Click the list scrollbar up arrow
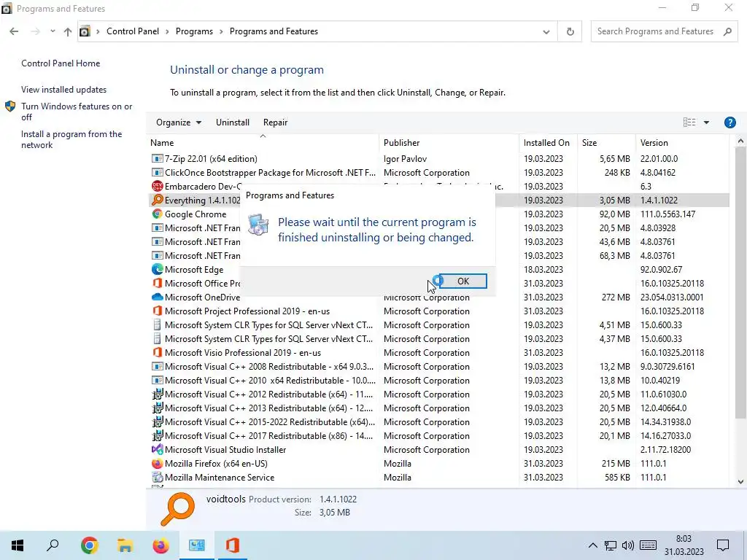The image size is (747, 560). (x=740, y=141)
